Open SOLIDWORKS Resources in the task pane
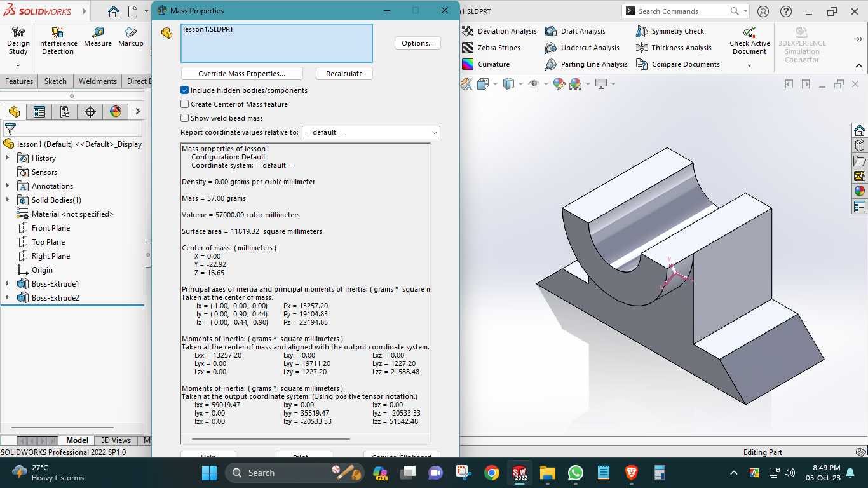The width and height of the screenshot is (868, 488). click(x=860, y=130)
